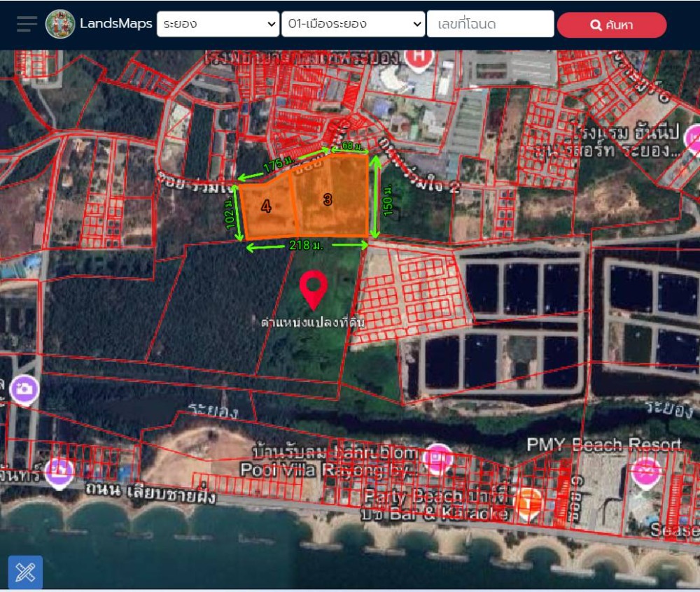Viewport: 700px width, 592px height.
Task: Select orange parcel number 3
Action: click(328, 199)
